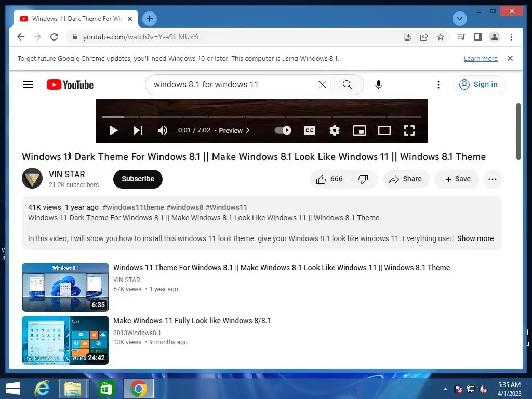Bookmark this page with the star

pos(441,37)
